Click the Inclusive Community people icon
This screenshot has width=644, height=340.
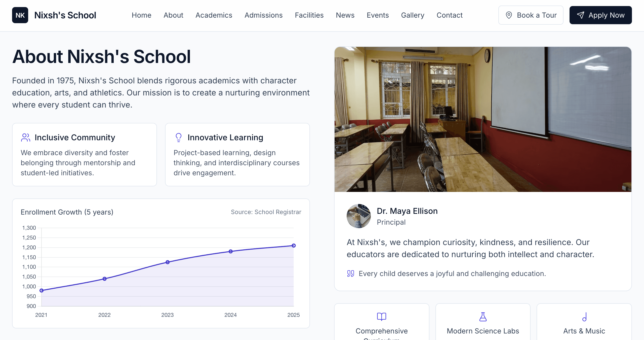coord(25,138)
